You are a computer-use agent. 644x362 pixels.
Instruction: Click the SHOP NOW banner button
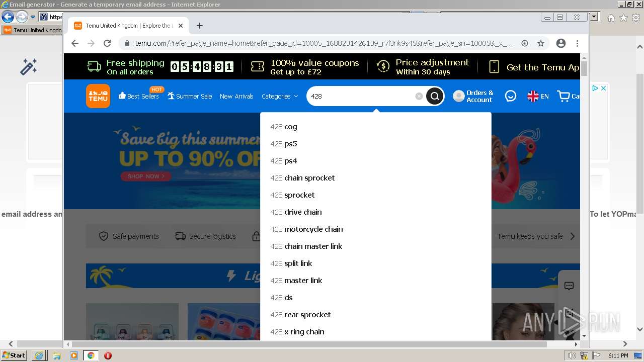tap(146, 176)
